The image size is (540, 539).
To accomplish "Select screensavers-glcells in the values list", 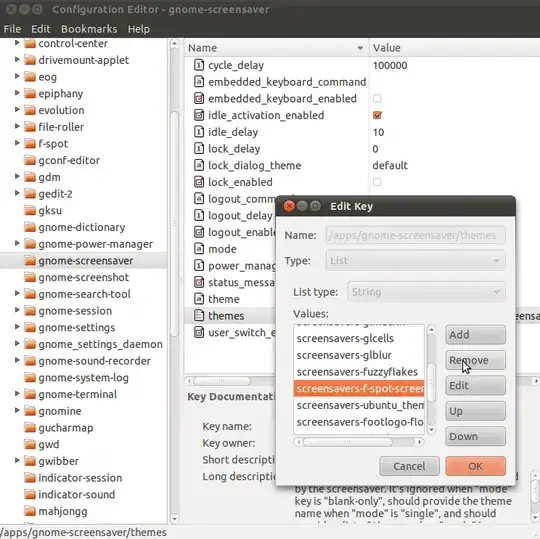I will tap(359, 338).
